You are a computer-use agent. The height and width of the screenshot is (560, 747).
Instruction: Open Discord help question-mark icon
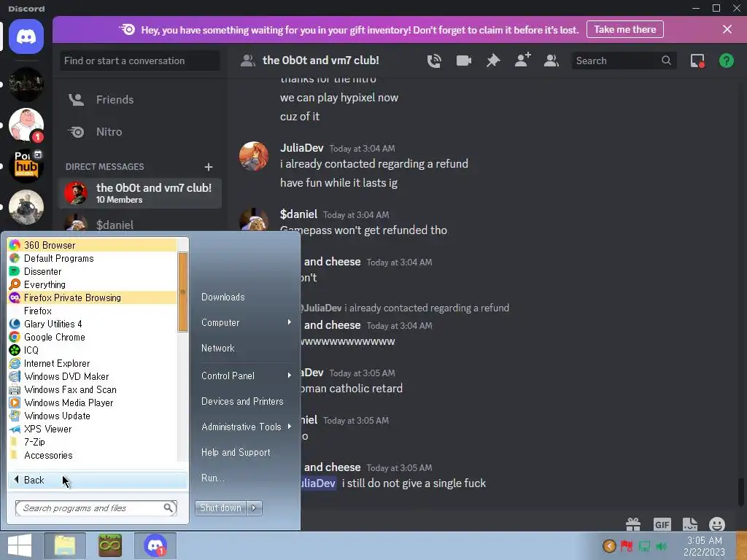coord(727,61)
